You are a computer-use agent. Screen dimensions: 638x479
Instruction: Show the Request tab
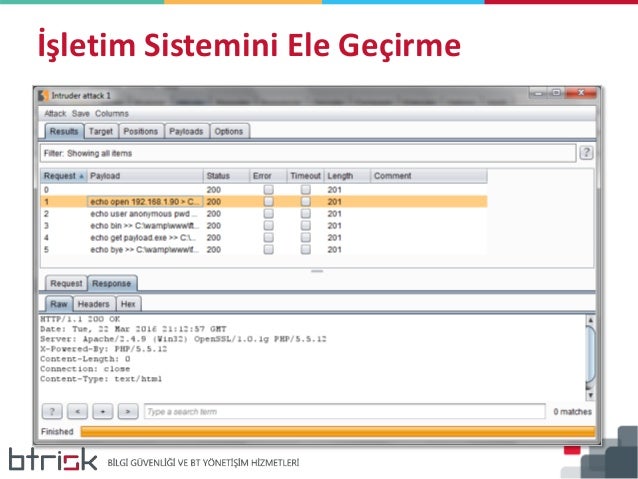[66, 283]
